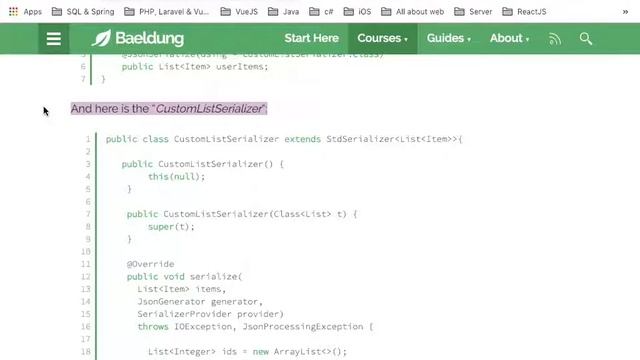Click highlighted text 'And here is the CustomListSerializer'
This screenshot has height=360, width=640.
tap(169, 109)
